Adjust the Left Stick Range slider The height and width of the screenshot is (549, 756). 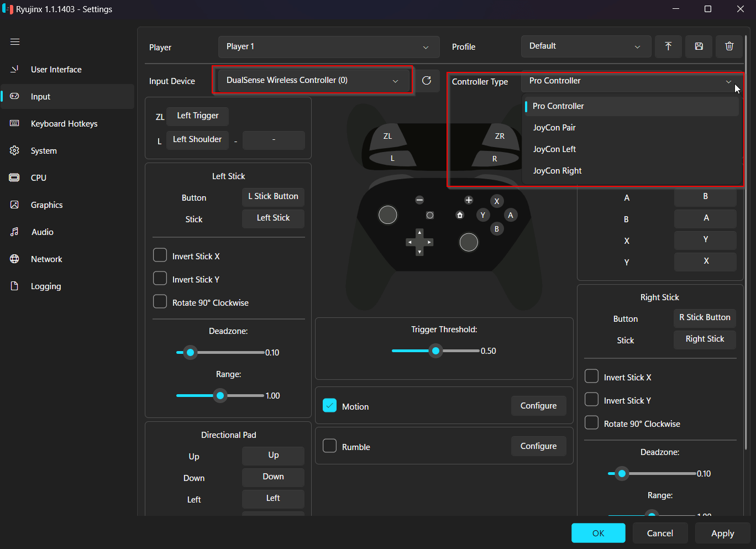(x=220, y=395)
